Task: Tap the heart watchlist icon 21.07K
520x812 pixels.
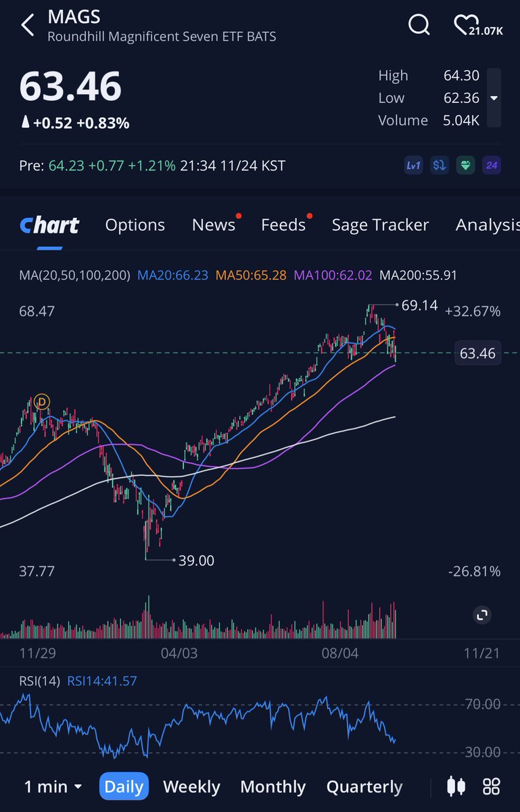Action: click(x=478, y=26)
